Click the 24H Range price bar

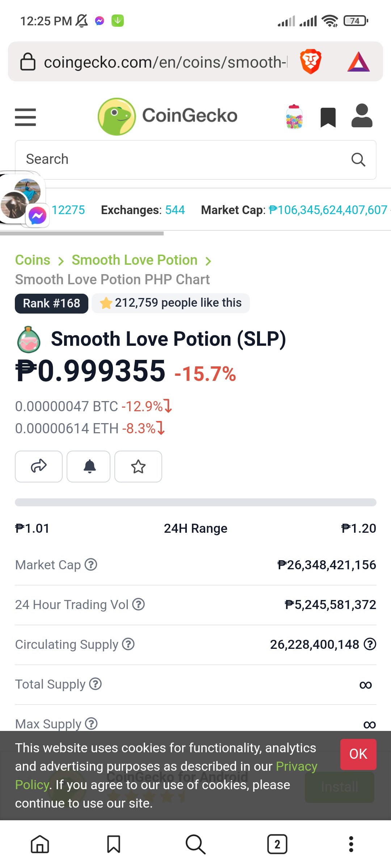pos(195,502)
